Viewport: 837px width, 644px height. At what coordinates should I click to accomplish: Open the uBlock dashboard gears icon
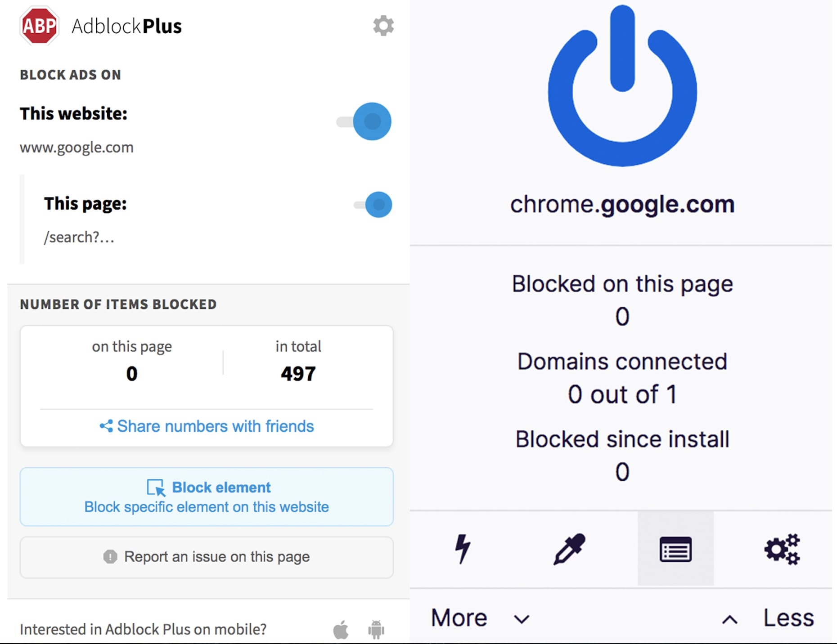click(x=782, y=549)
